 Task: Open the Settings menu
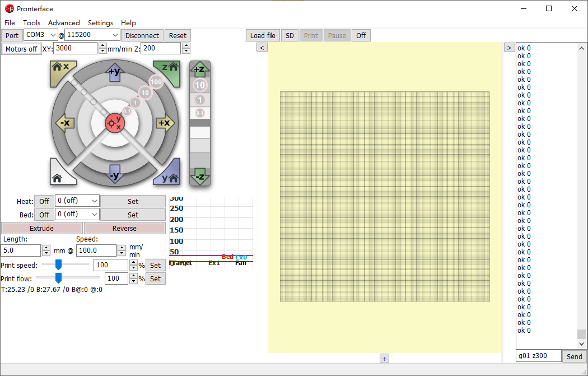pyautogui.click(x=100, y=23)
